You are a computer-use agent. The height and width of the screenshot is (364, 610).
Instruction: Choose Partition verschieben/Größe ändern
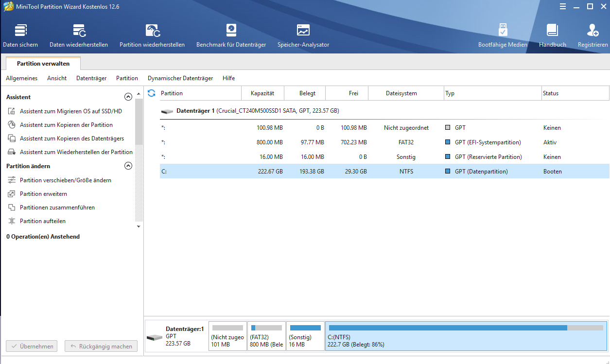pyautogui.click(x=66, y=180)
